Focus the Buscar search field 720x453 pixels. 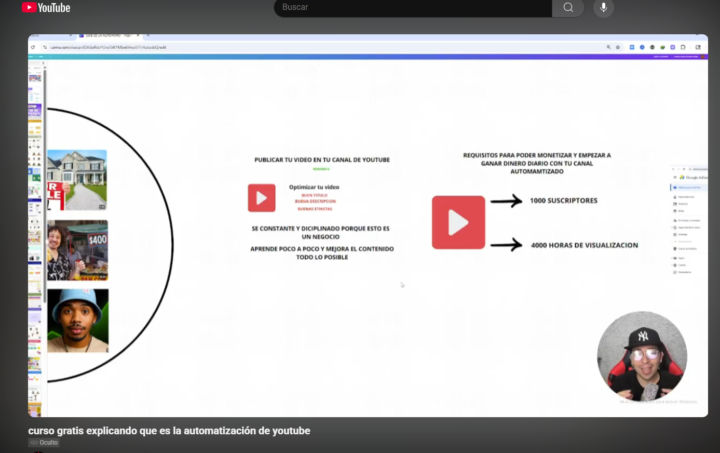click(413, 7)
